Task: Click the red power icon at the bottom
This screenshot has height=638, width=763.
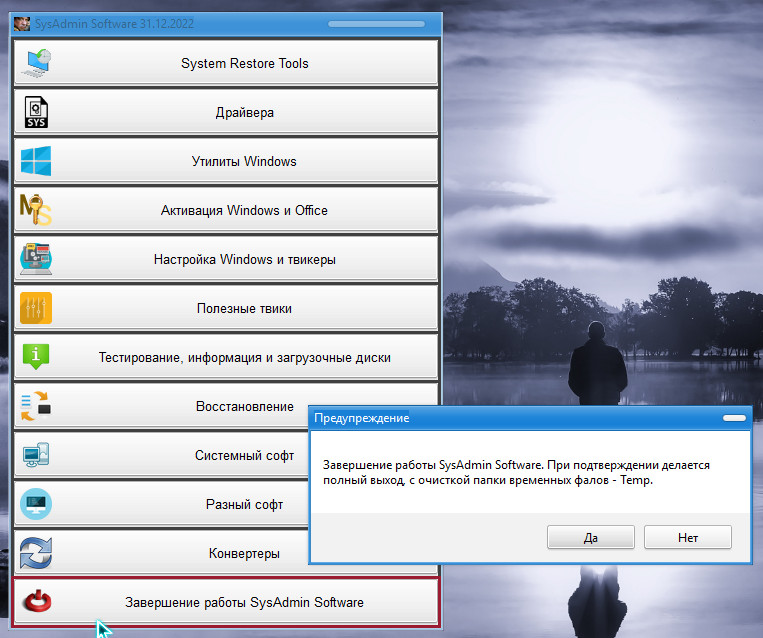Action: 36,602
